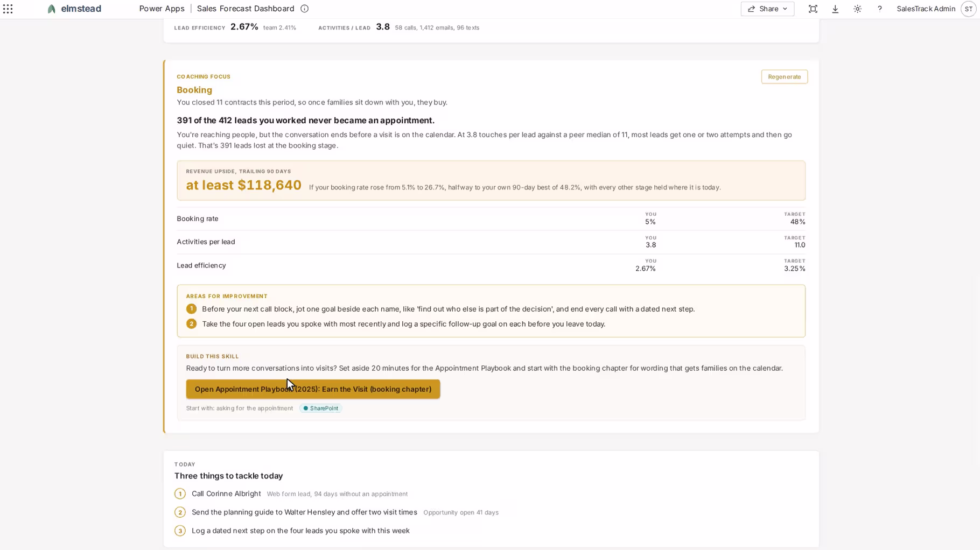Click the SalesTrack Admin username
Viewport: 980px width, 550px height.
[x=926, y=9]
